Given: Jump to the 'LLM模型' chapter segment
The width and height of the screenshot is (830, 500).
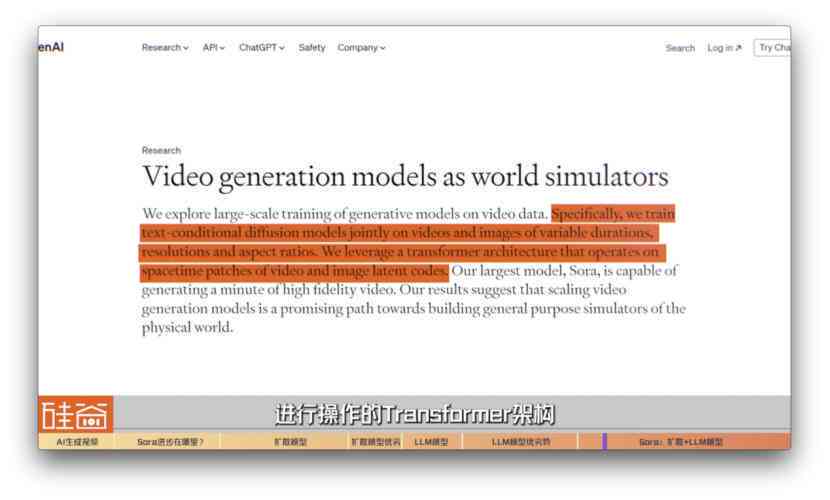Looking at the screenshot, I should click(432, 441).
